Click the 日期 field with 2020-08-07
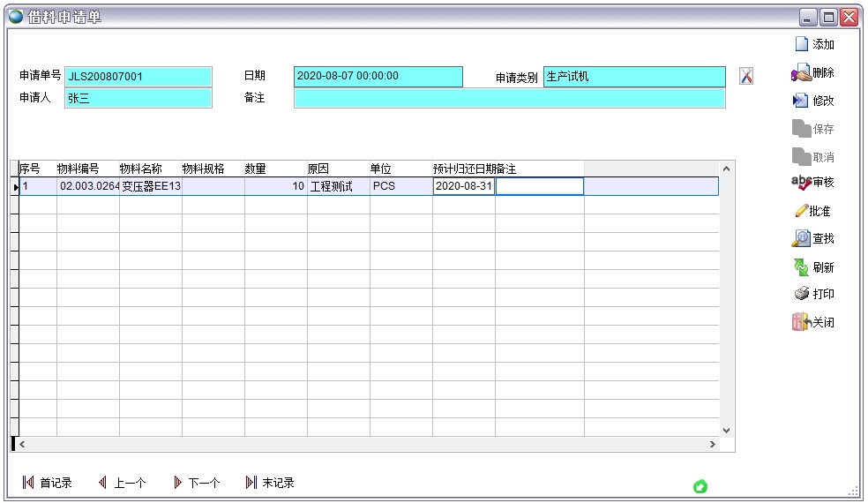Image resolution: width=868 pixels, height=503 pixels. point(378,77)
